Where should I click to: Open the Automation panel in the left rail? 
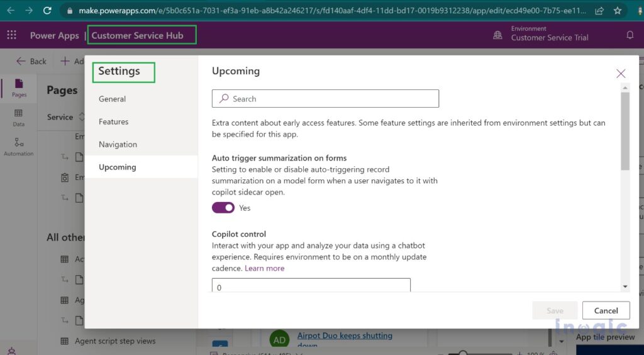point(19,147)
